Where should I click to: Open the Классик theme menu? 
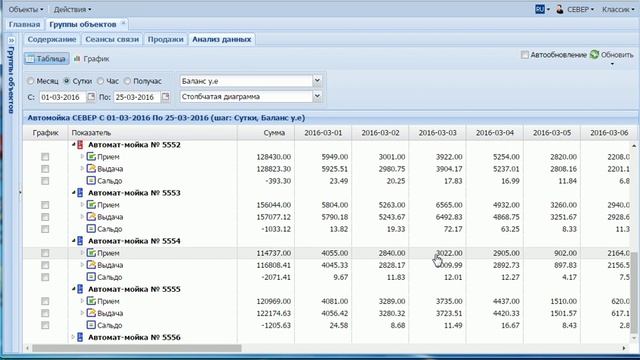[618, 9]
